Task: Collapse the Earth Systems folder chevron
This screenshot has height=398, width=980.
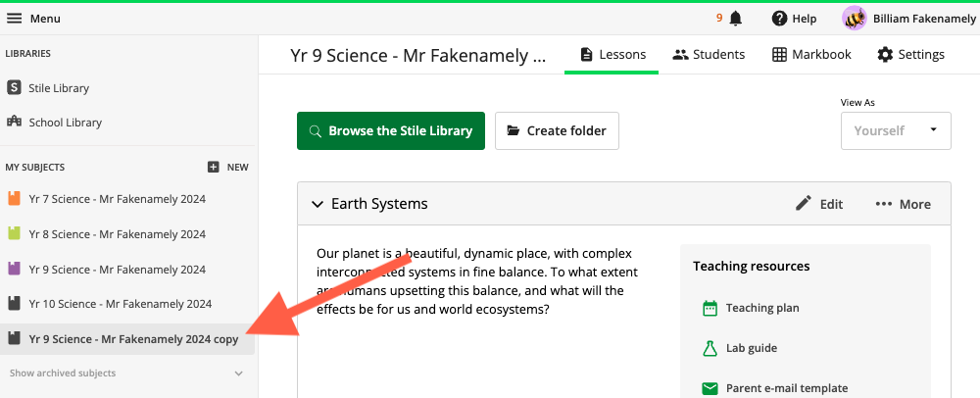Action: click(x=318, y=204)
